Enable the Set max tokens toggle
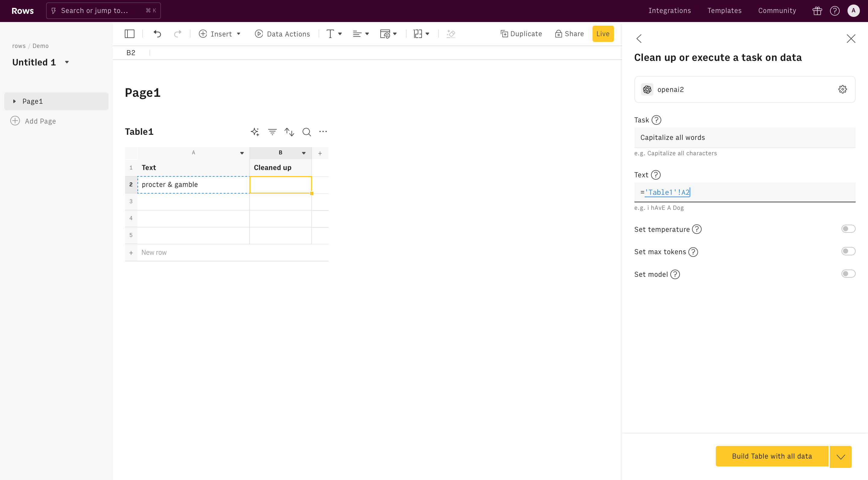Screen dimensions: 868x480 point(848,251)
